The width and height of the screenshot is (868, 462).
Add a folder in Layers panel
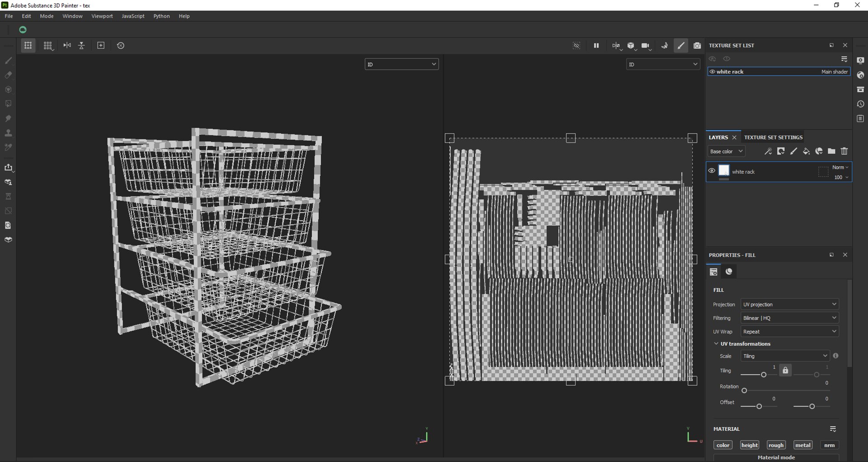click(x=831, y=151)
